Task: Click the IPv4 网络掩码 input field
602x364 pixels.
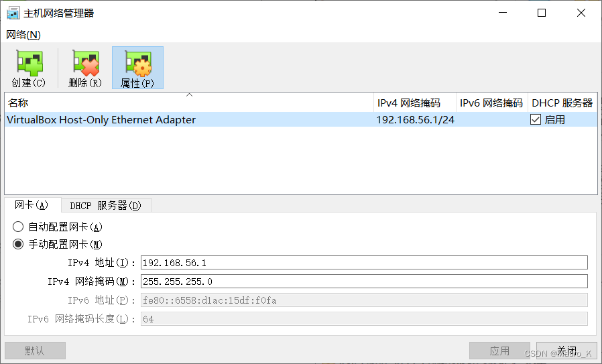Action: click(x=364, y=282)
